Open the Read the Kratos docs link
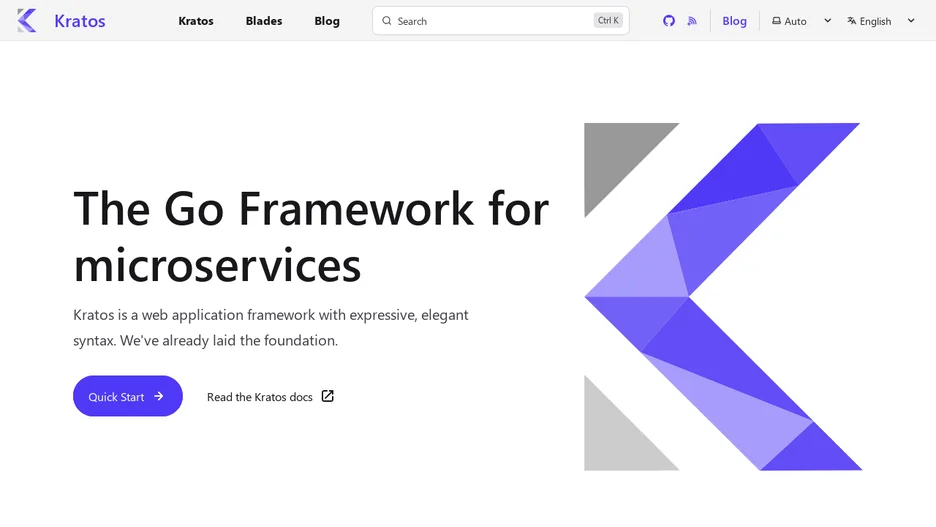 coord(270,397)
